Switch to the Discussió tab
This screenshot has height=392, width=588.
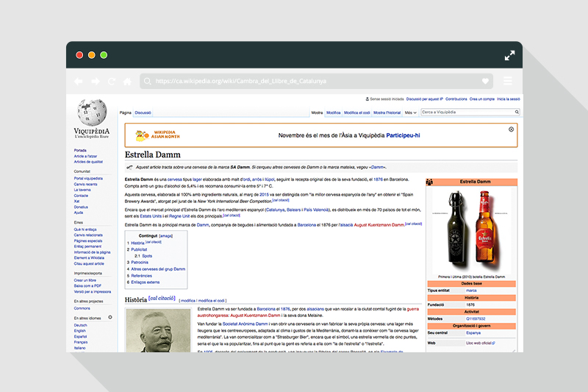click(x=143, y=113)
